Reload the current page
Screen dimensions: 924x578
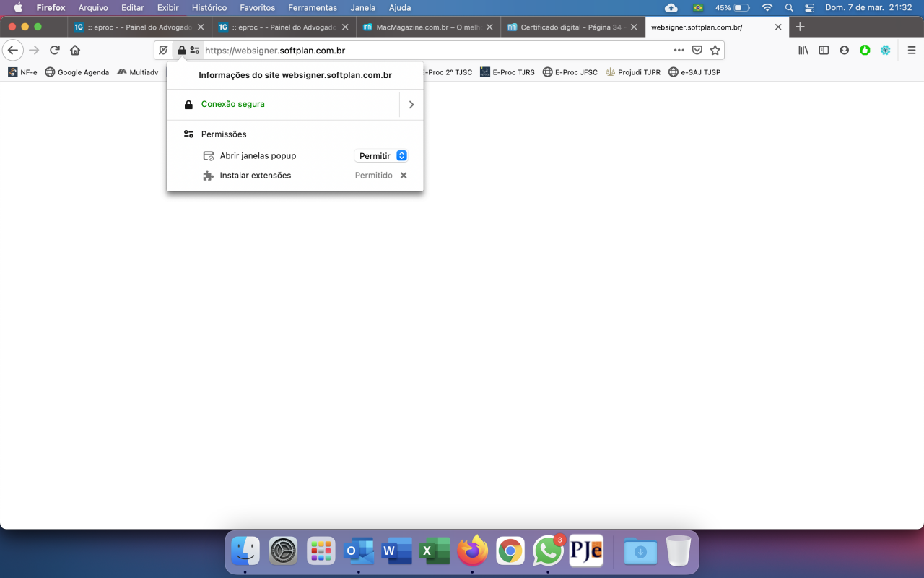click(54, 51)
